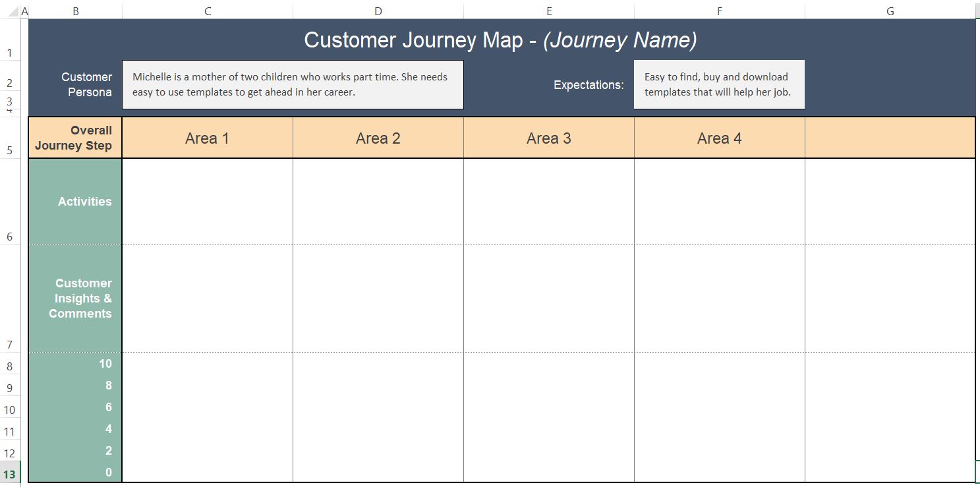
Task: Select row 13 header
Action: click(x=10, y=474)
